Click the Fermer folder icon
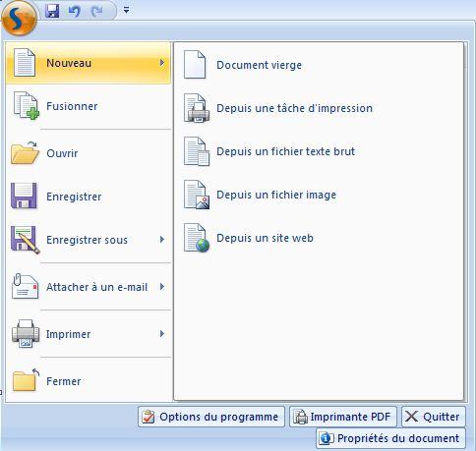 pyautogui.click(x=26, y=380)
